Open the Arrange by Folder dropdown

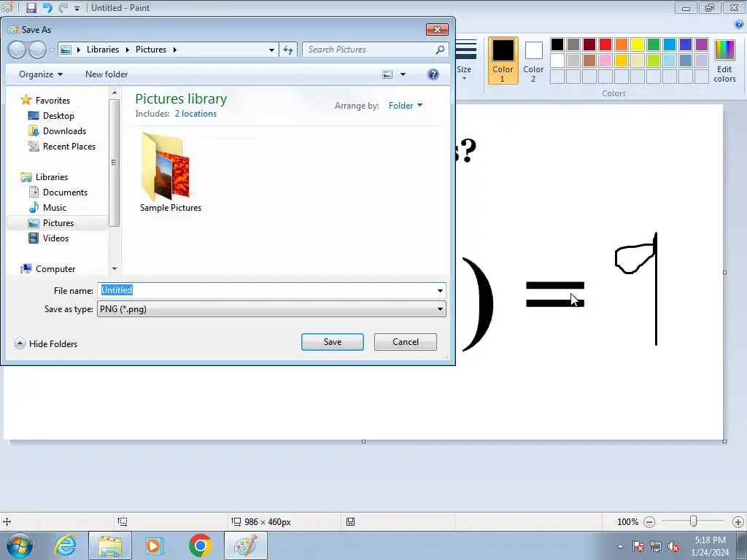coord(406,106)
